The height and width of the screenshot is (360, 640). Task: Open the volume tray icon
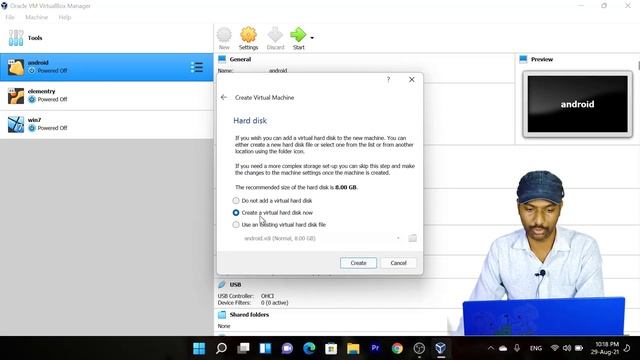click(x=567, y=348)
